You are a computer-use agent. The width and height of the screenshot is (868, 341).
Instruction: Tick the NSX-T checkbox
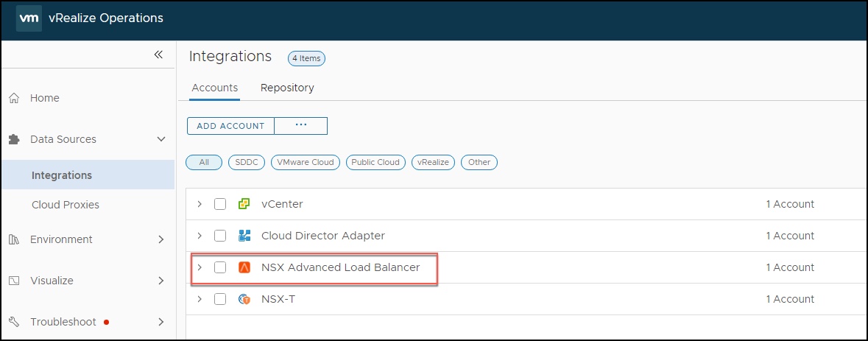pyautogui.click(x=220, y=299)
